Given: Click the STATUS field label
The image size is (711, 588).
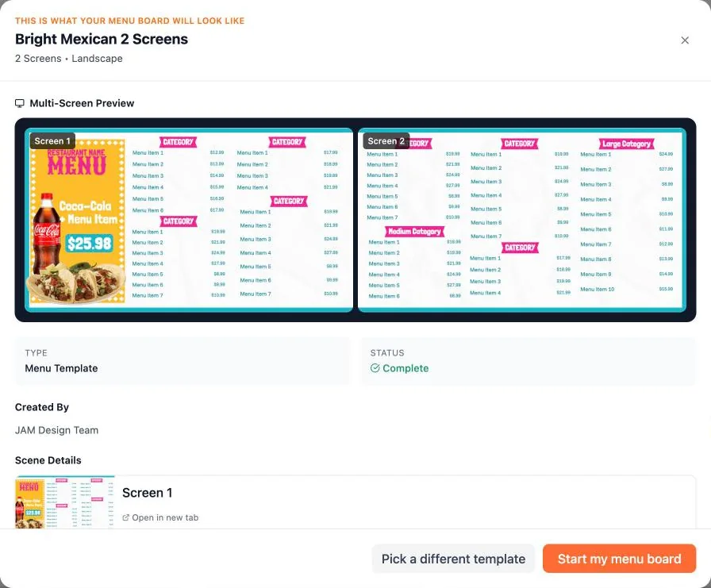Looking at the screenshot, I should 387,352.
